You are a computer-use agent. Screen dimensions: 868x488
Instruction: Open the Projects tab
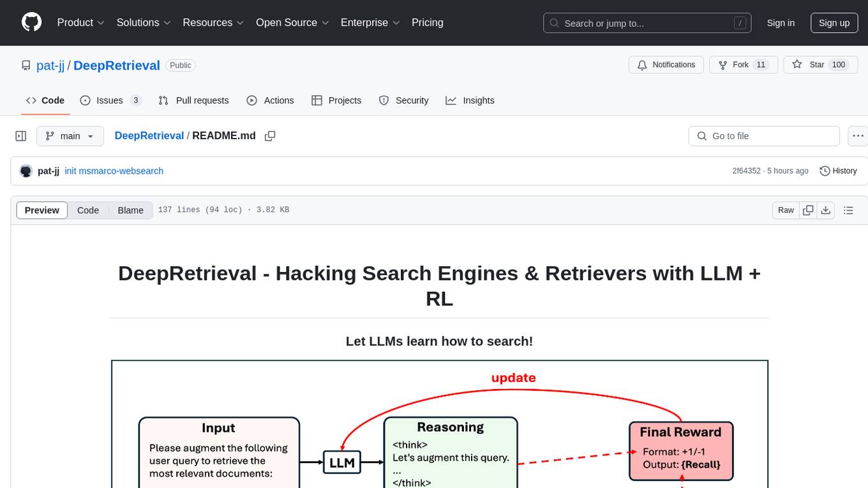coord(336,100)
